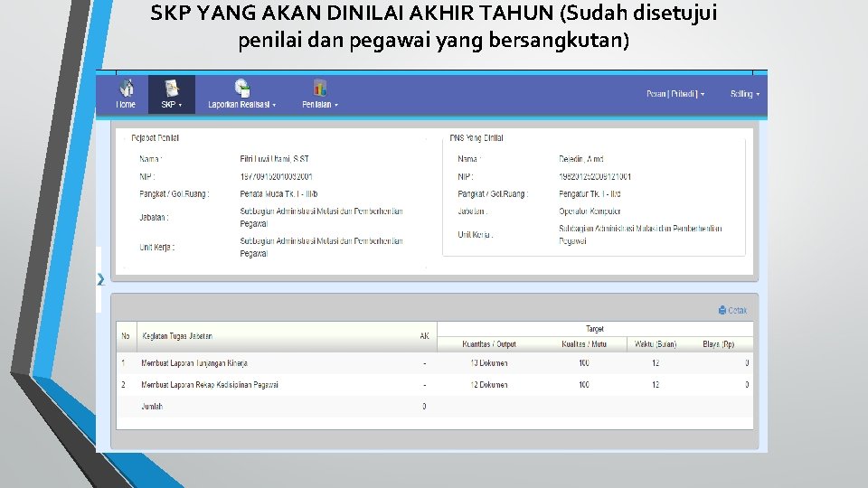This screenshot has width=868, height=488.
Task: Click the Penilaian chart icon
Action: click(x=319, y=88)
